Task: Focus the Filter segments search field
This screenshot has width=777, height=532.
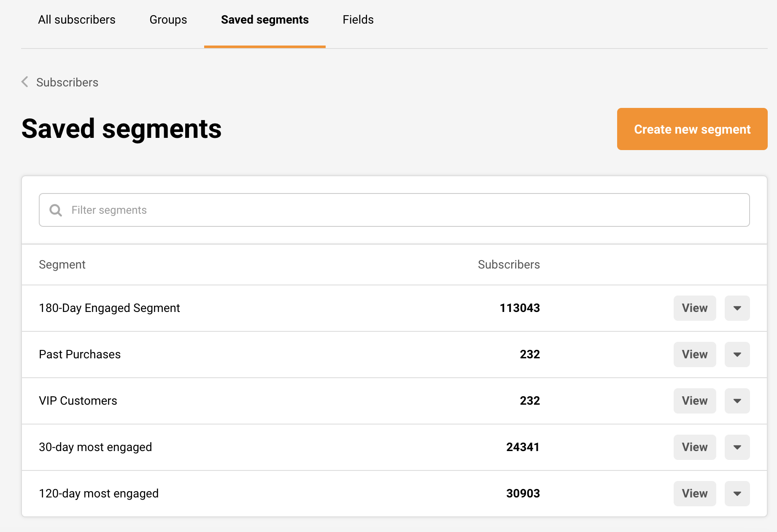Action: [x=394, y=210]
